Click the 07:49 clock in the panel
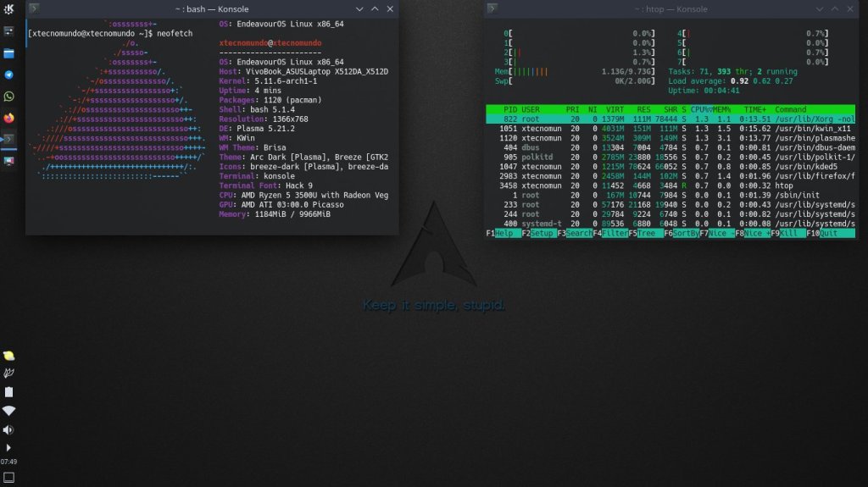The height and width of the screenshot is (487, 868). click(x=9, y=462)
